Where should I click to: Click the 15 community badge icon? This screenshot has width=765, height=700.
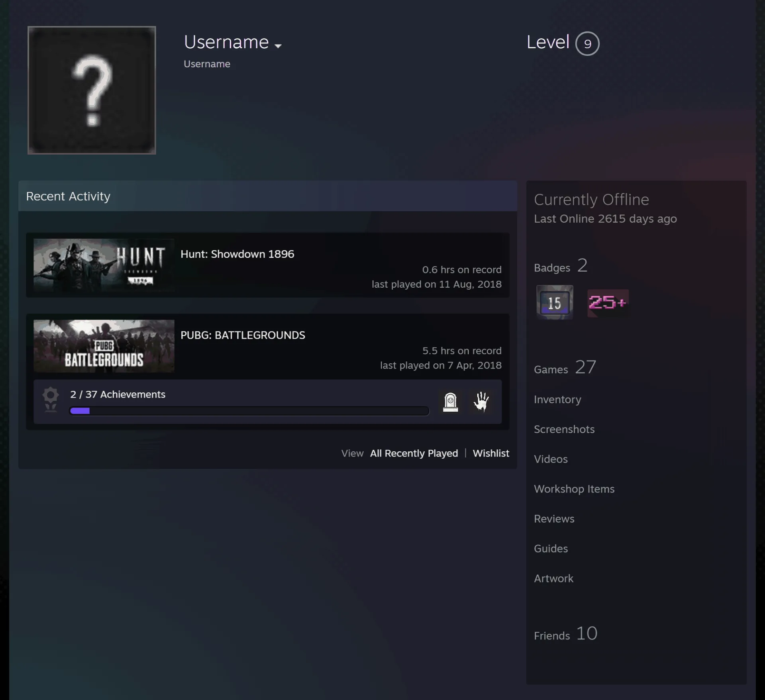pos(555,302)
